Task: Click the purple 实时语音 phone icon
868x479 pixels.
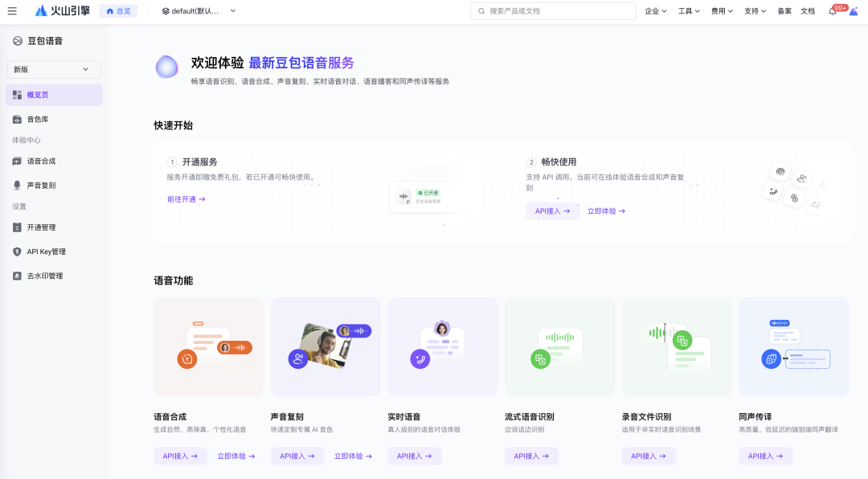Action: point(420,358)
